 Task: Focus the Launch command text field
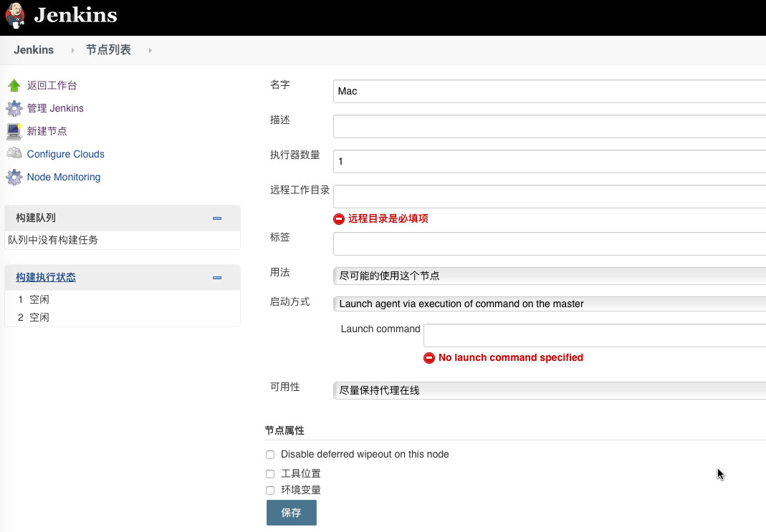[x=594, y=335]
